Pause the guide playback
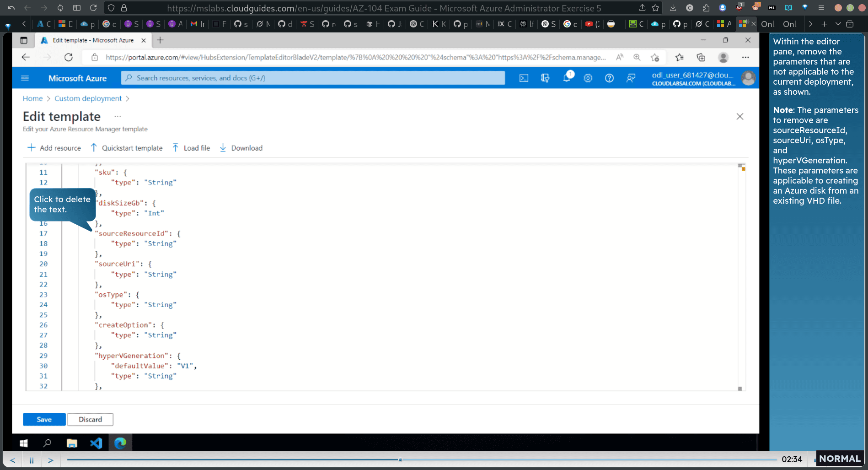The width and height of the screenshot is (868, 470). (x=32, y=460)
